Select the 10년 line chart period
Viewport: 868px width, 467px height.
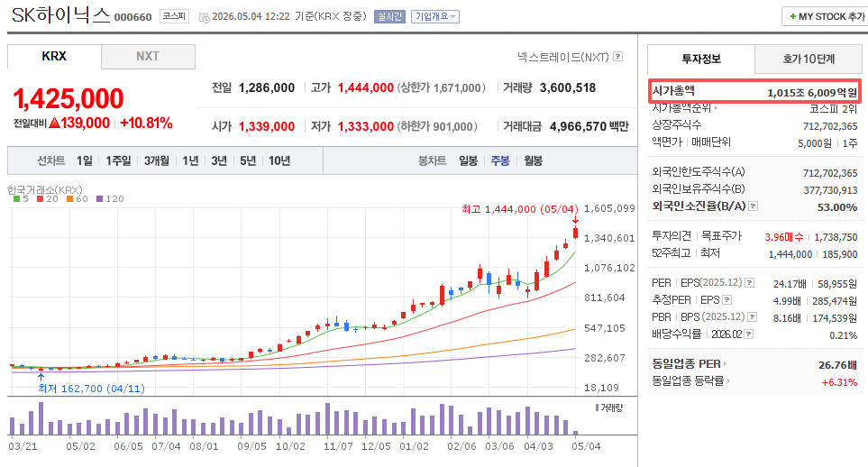tap(279, 160)
